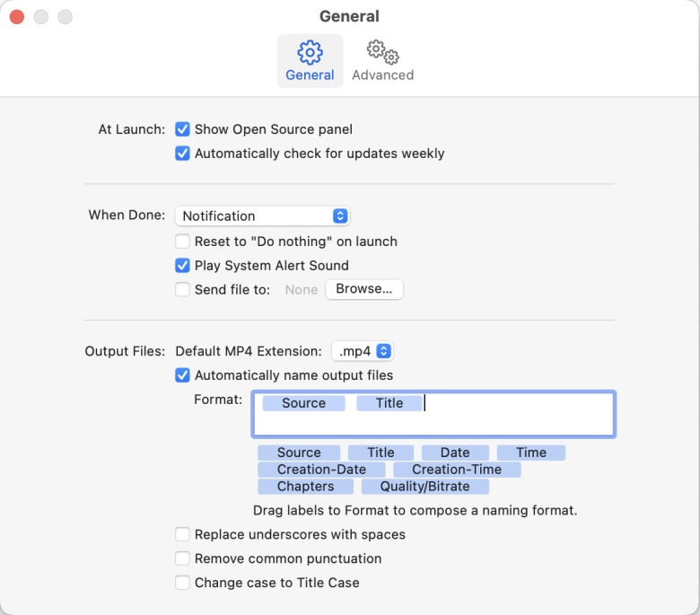Toggle Automatically name output files
The image size is (700, 615).
[182, 375]
